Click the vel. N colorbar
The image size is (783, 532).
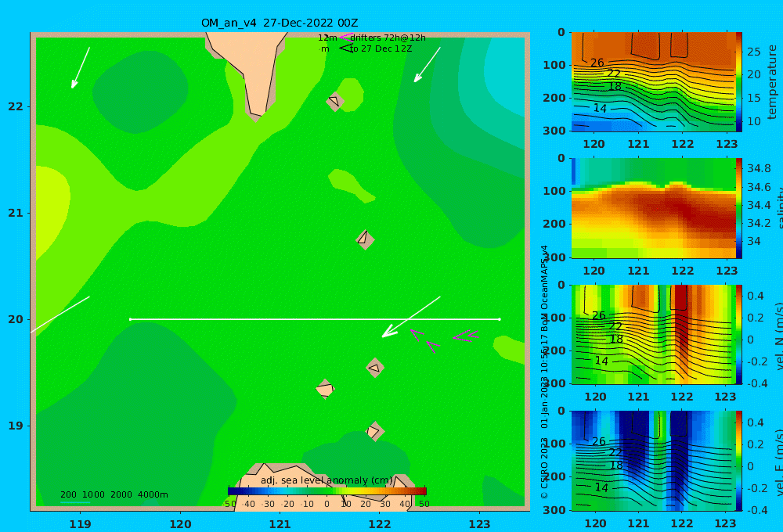click(739, 334)
